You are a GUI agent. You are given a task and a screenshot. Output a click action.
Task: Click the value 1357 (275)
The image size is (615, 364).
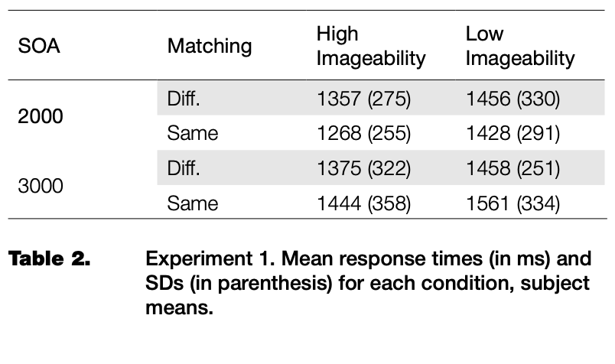pyautogui.click(x=363, y=99)
